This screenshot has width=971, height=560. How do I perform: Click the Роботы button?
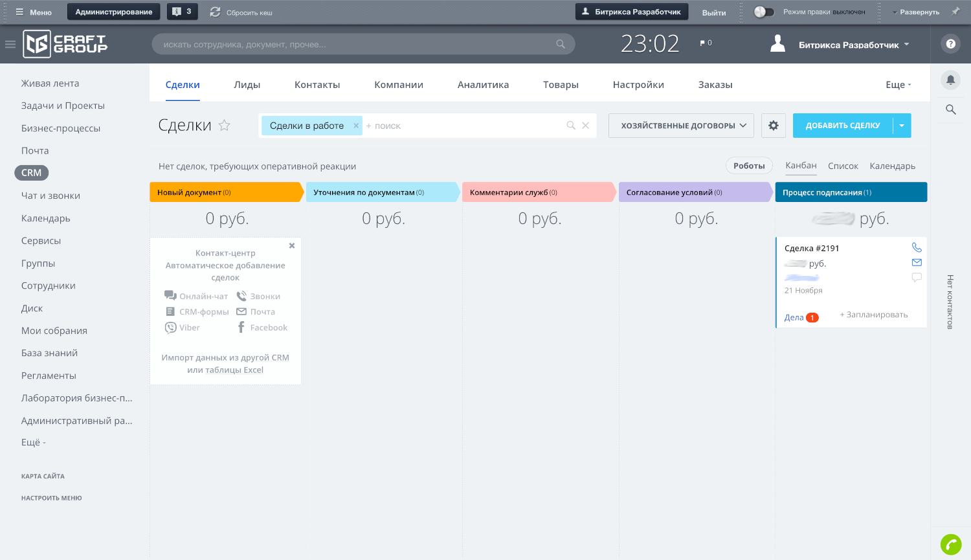click(x=749, y=166)
